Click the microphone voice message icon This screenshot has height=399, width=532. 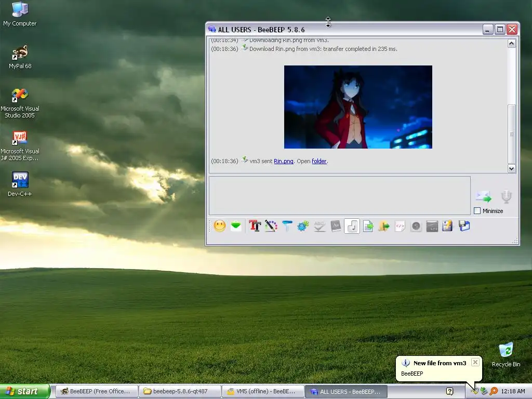pos(506,197)
